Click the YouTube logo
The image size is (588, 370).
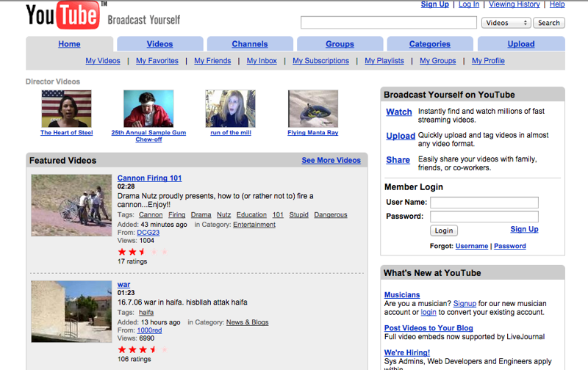pyautogui.click(x=63, y=15)
